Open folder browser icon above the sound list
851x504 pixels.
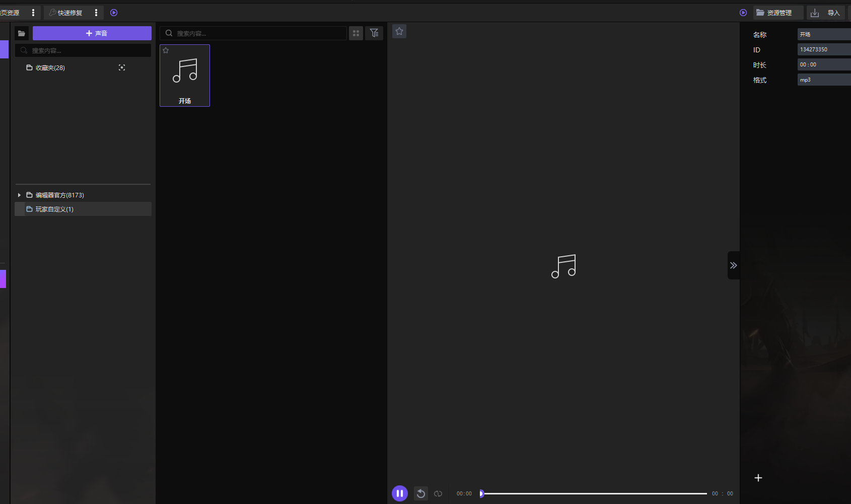click(21, 33)
